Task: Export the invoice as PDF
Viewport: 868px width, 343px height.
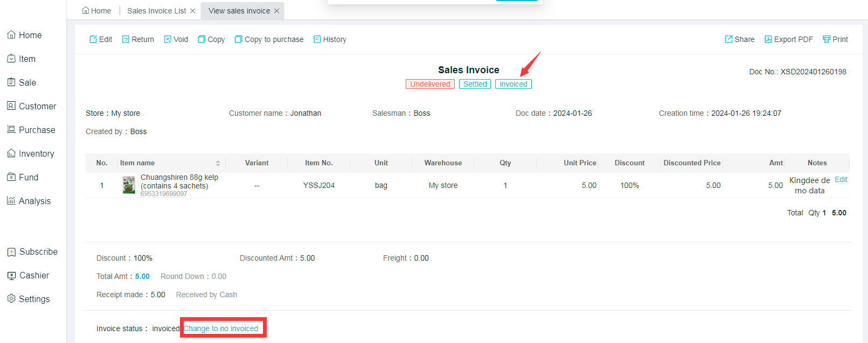Action: click(x=788, y=39)
